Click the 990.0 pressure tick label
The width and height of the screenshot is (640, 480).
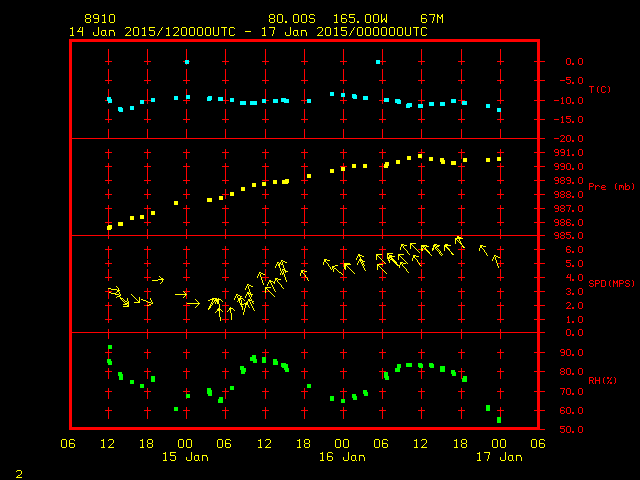coord(568,167)
